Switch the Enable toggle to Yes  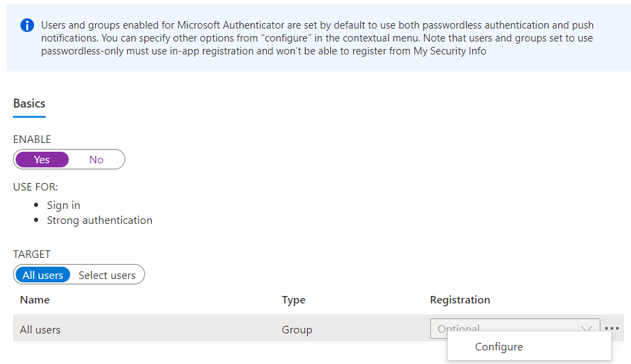pos(42,159)
